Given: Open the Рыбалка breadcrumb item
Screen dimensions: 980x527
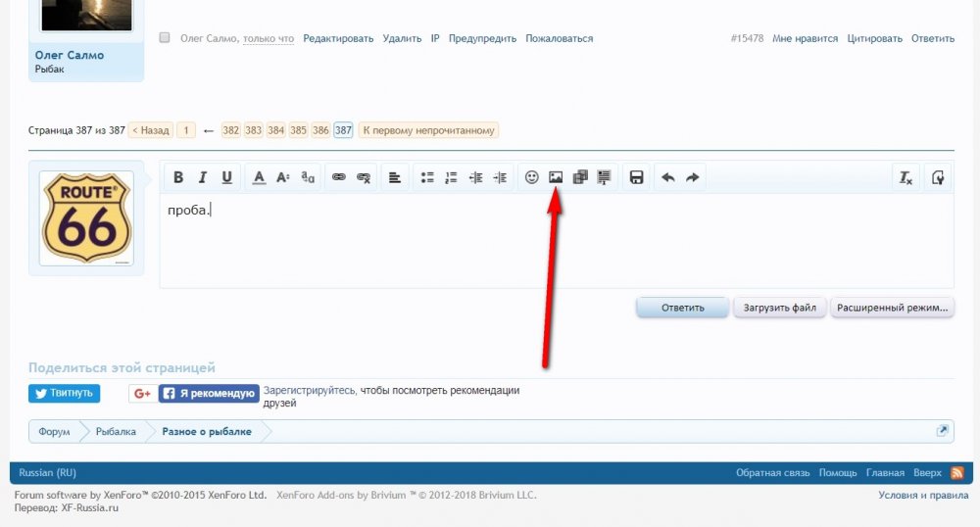Looking at the screenshot, I should [x=116, y=432].
